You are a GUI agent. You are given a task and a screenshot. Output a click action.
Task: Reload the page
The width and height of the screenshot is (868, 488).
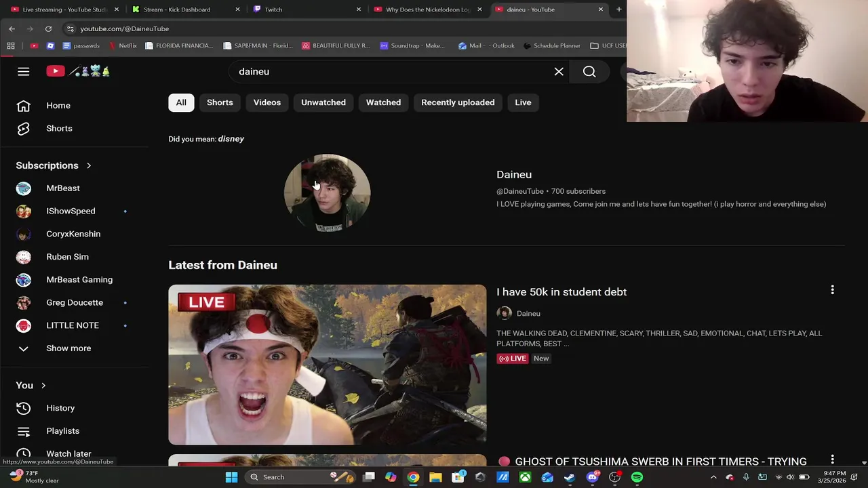[x=48, y=28]
